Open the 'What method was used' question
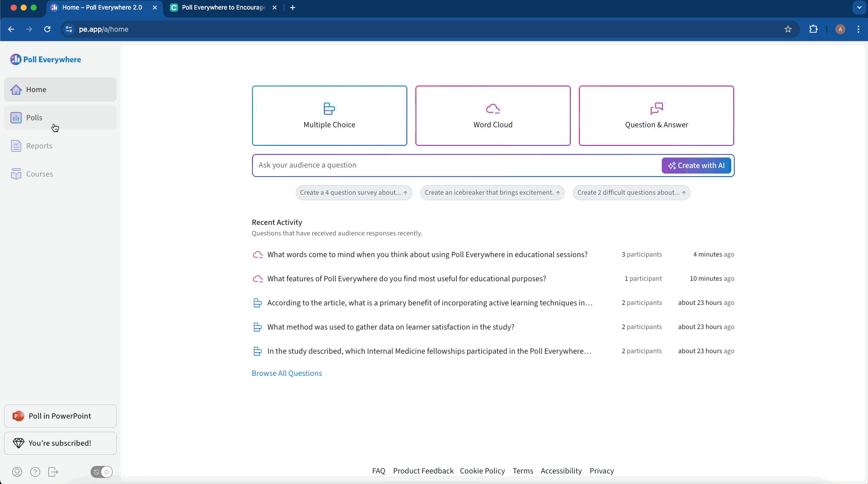The width and height of the screenshot is (868, 484). pyautogui.click(x=391, y=327)
